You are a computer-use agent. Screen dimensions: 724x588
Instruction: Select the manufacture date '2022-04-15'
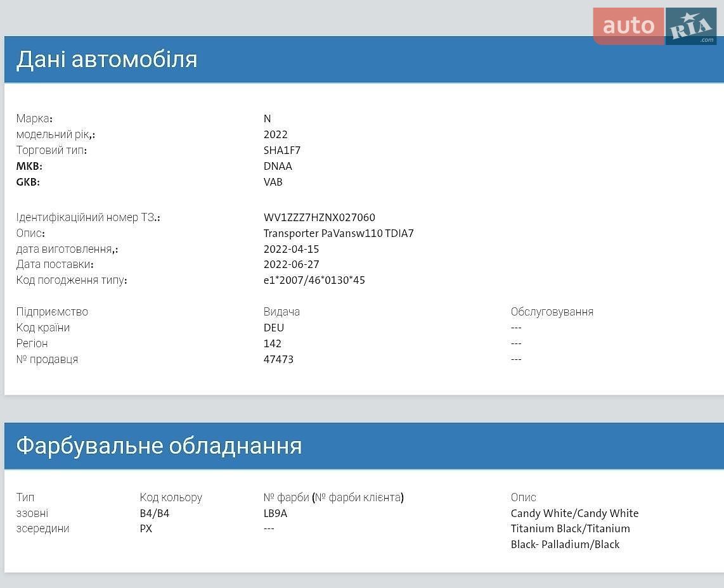coord(292,249)
